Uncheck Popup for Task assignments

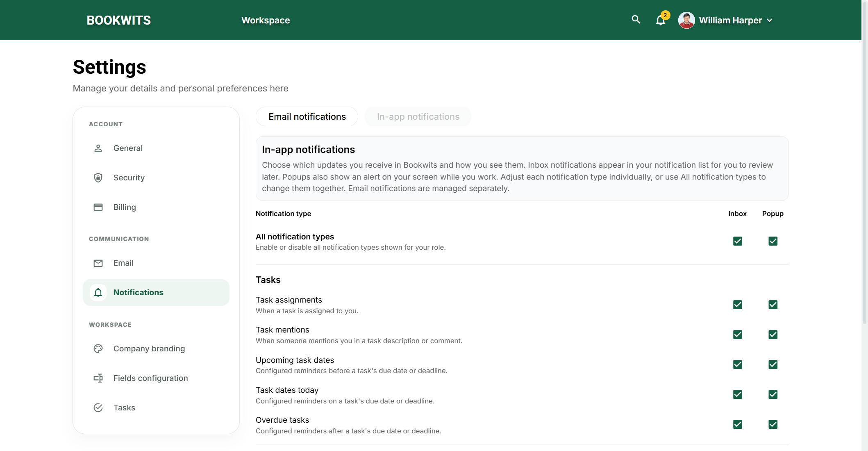773,305
